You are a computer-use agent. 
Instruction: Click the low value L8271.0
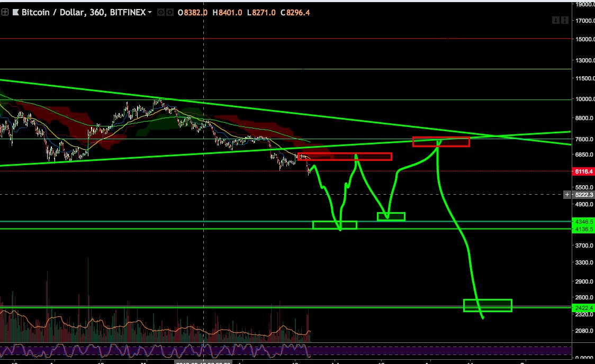[261, 13]
